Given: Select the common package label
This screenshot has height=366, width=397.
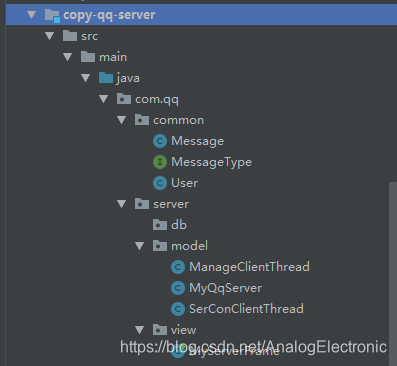Looking at the screenshot, I should (x=178, y=120).
